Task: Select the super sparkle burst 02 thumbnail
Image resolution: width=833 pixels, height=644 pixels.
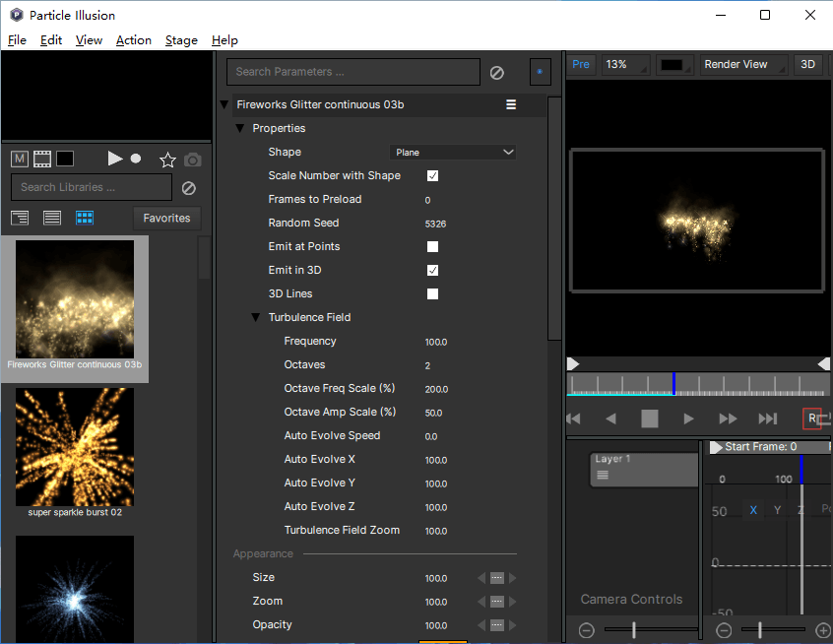Action: (75, 448)
